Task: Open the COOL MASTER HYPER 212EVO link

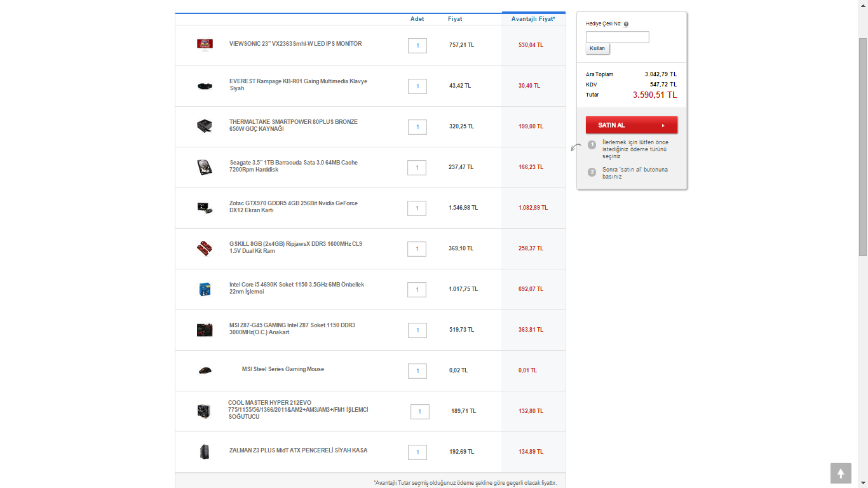Action: (x=298, y=409)
